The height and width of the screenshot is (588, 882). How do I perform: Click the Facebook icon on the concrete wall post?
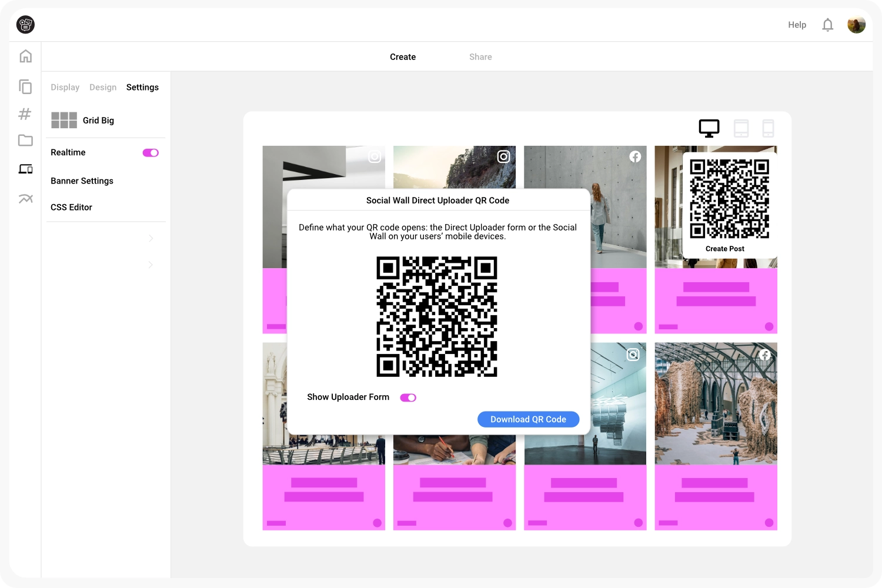(634, 156)
